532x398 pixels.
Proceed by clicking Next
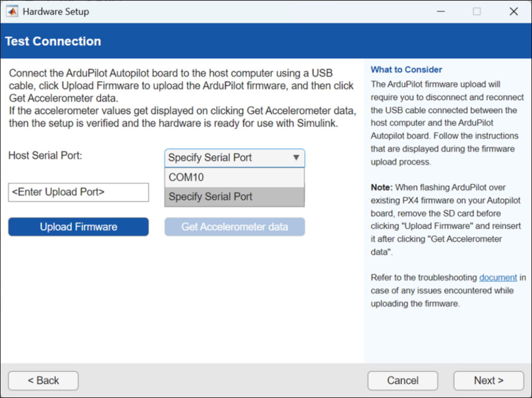click(x=488, y=380)
